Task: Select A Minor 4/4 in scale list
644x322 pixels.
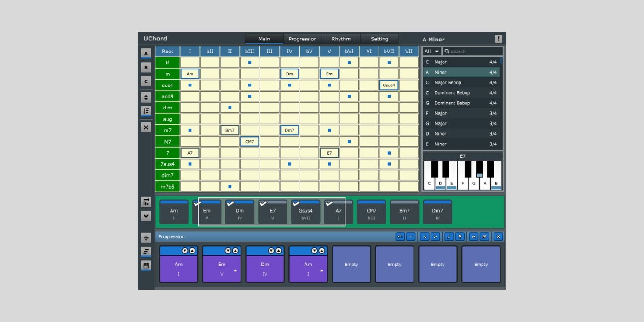Action: (461, 72)
